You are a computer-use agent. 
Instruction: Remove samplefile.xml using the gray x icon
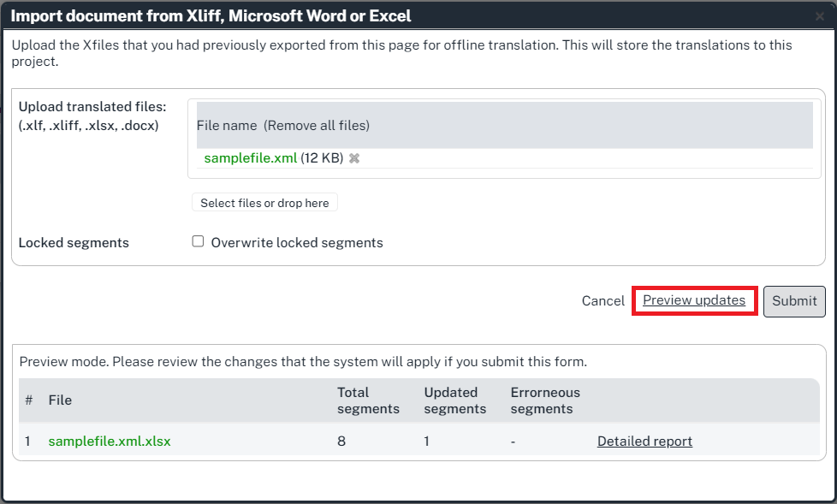354,158
